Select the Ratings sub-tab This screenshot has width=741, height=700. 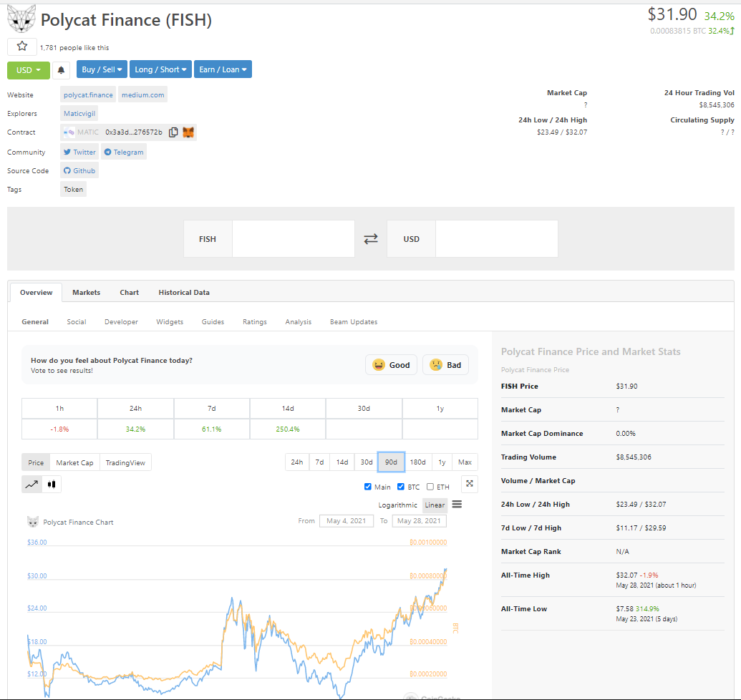pyautogui.click(x=255, y=321)
